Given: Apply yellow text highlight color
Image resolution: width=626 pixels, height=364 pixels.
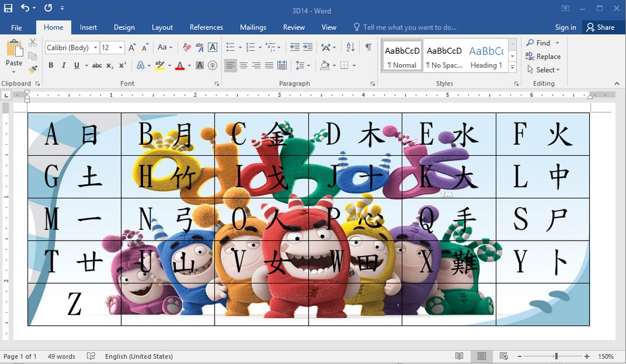Looking at the screenshot, I should (x=160, y=65).
